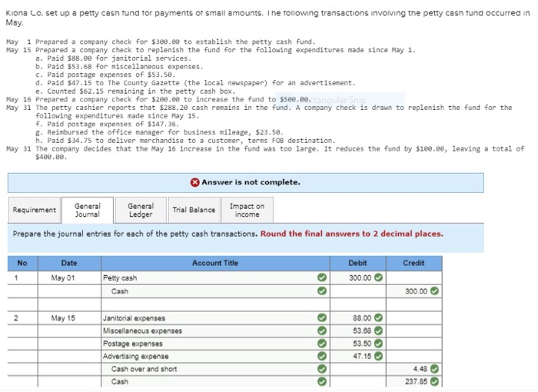The height and width of the screenshot is (392, 538).
Task: Click the red error icon beside Answer is not complete
Action: pos(195,182)
